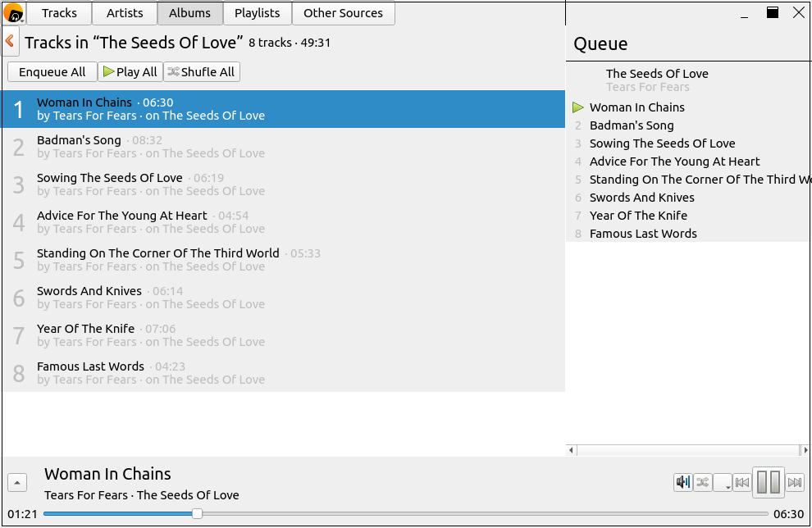
Task: Click the "8 tracks · 49:31" album summary
Action: point(290,43)
